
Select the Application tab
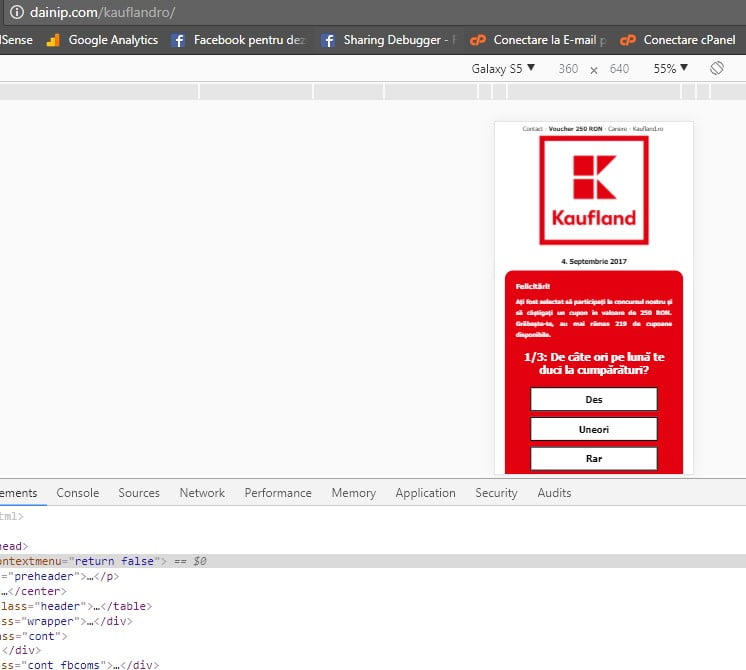425,493
